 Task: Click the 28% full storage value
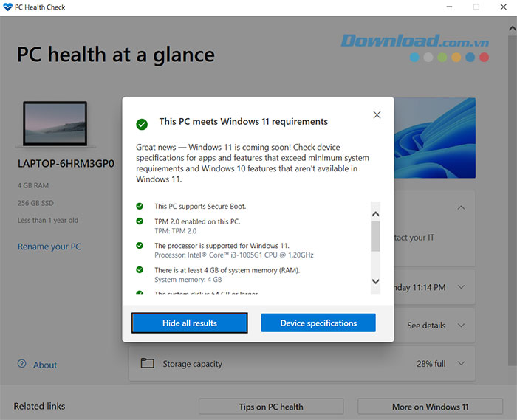click(431, 364)
